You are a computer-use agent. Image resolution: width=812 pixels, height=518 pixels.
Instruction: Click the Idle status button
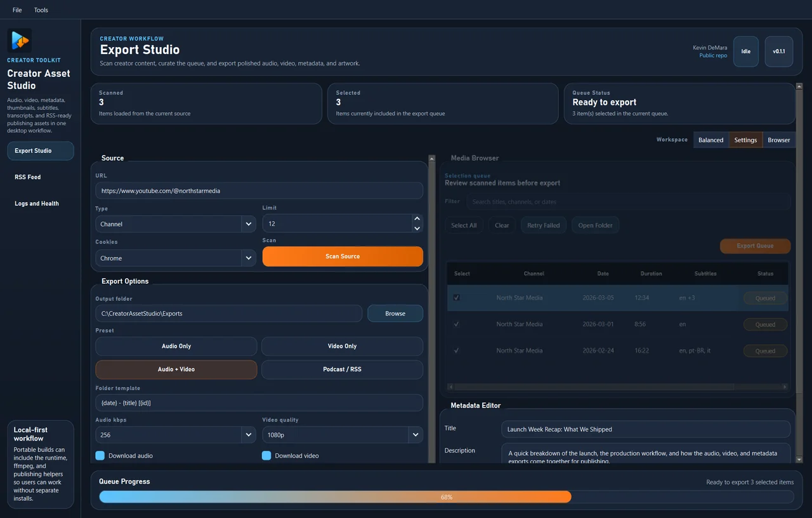pyautogui.click(x=746, y=51)
